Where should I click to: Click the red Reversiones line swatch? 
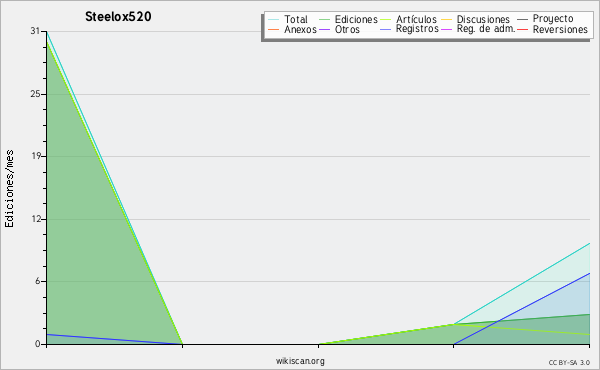[522, 29]
